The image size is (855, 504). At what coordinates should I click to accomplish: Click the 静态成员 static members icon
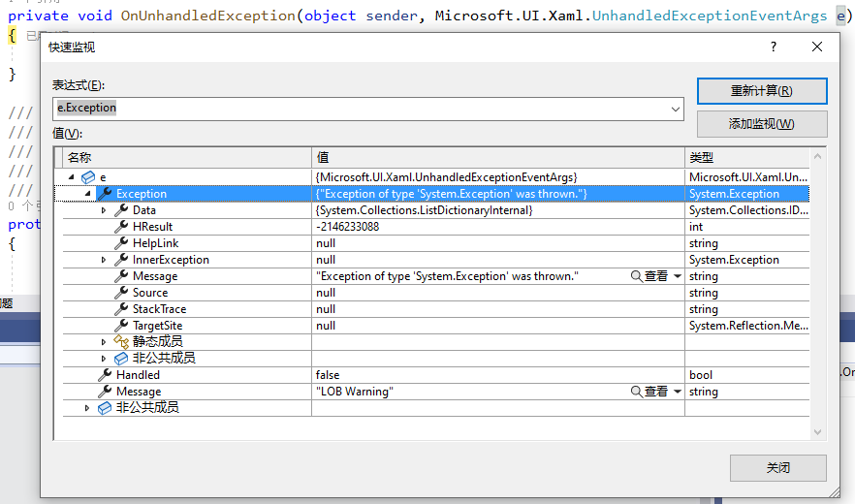click(x=121, y=342)
